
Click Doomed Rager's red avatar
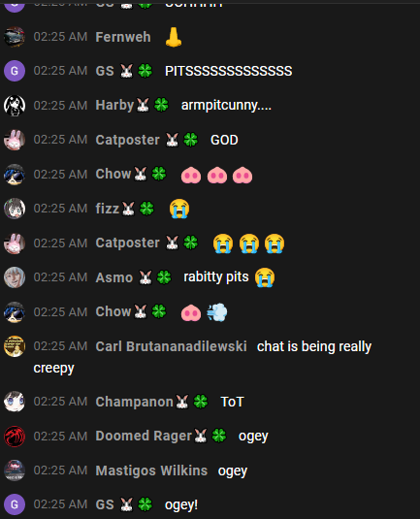[x=15, y=437]
